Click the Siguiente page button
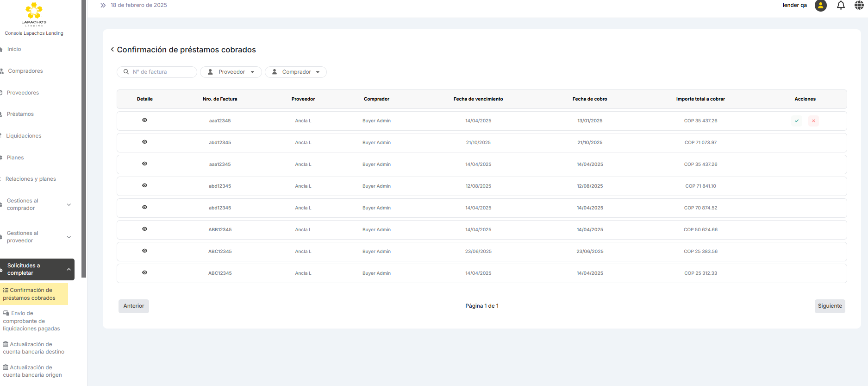Image resolution: width=868 pixels, height=386 pixels. tap(830, 306)
